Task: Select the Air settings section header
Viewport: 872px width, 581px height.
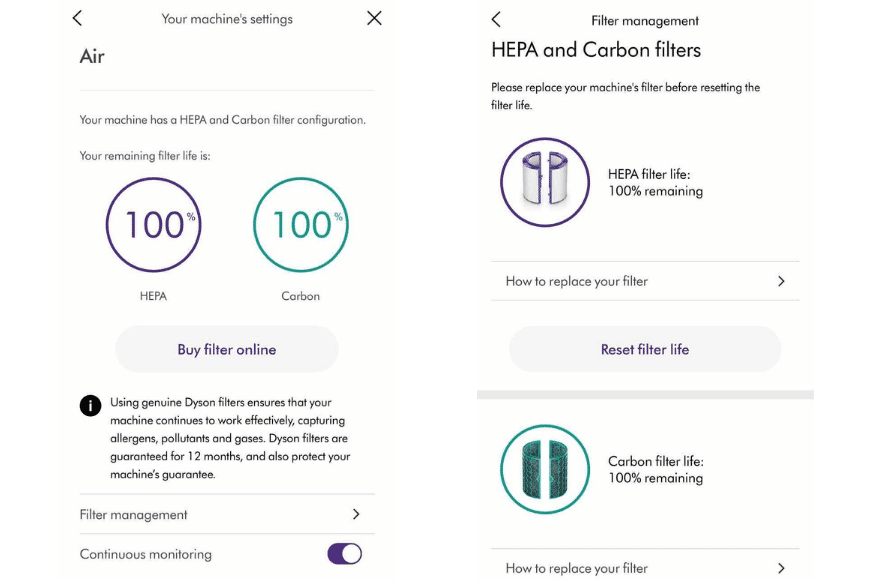Action: pos(92,56)
